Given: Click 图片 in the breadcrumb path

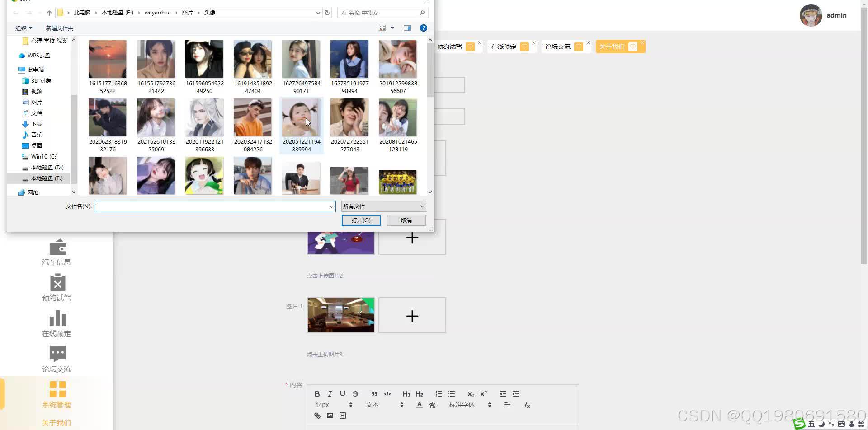Looking at the screenshot, I should [x=187, y=13].
